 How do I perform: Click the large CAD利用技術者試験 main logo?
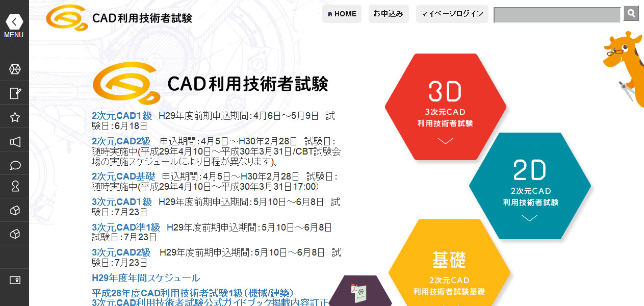210,83
